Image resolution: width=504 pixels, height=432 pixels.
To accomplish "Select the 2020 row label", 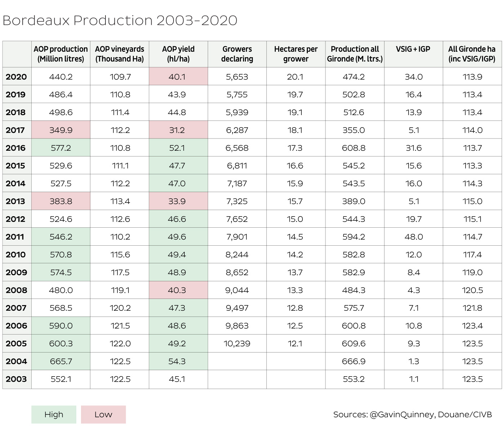I will pyautogui.click(x=17, y=77).
